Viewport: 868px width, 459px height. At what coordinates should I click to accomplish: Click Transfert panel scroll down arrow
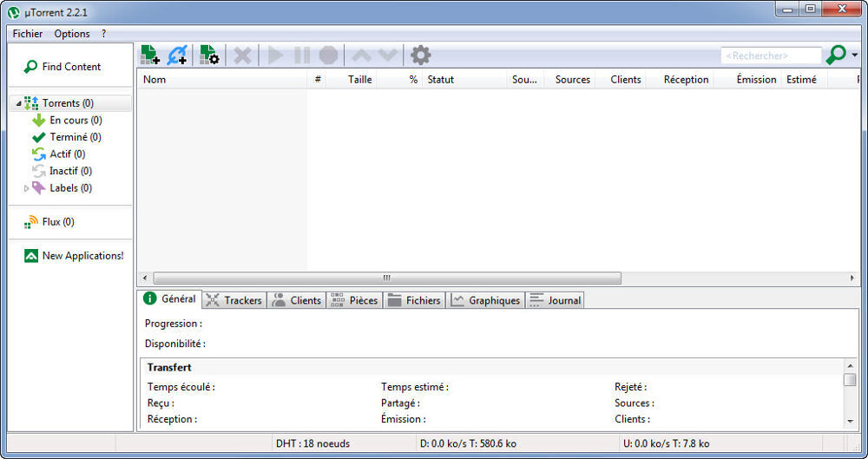pyautogui.click(x=851, y=422)
